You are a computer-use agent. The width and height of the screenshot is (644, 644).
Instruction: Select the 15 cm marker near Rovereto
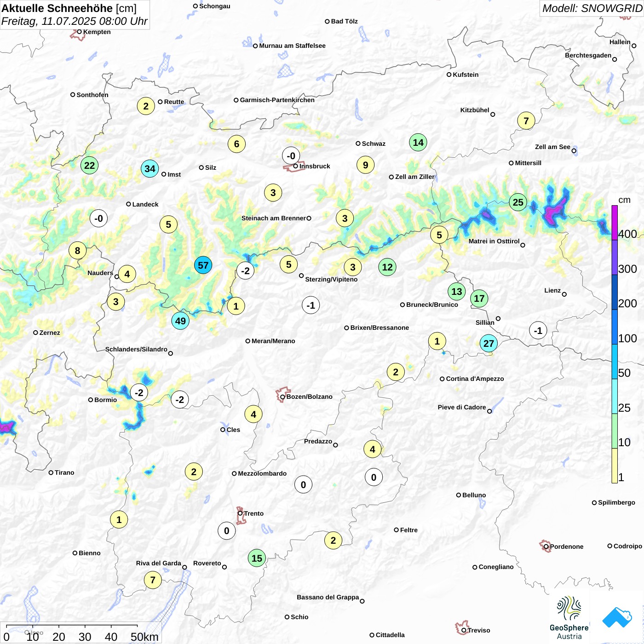(x=257, y=558)
